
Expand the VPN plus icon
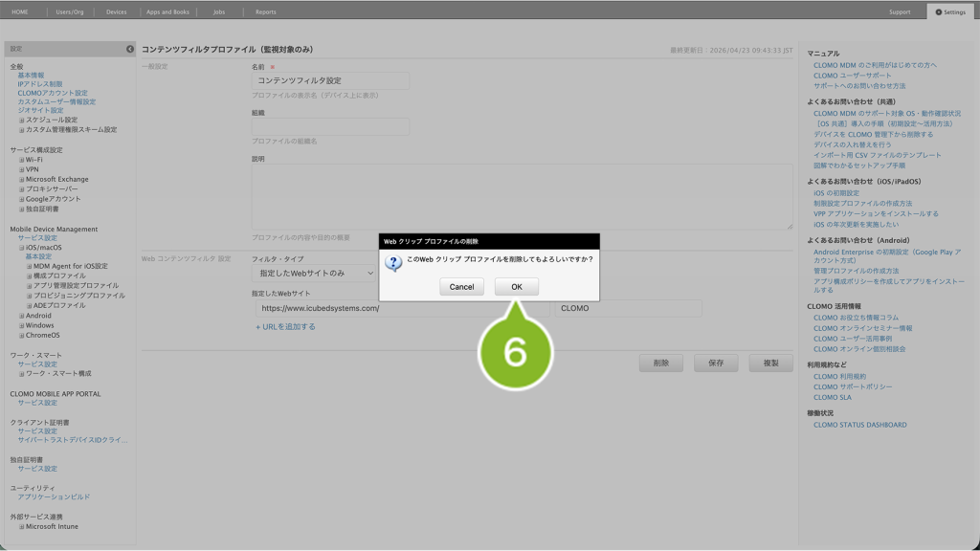tap(22, 169)
